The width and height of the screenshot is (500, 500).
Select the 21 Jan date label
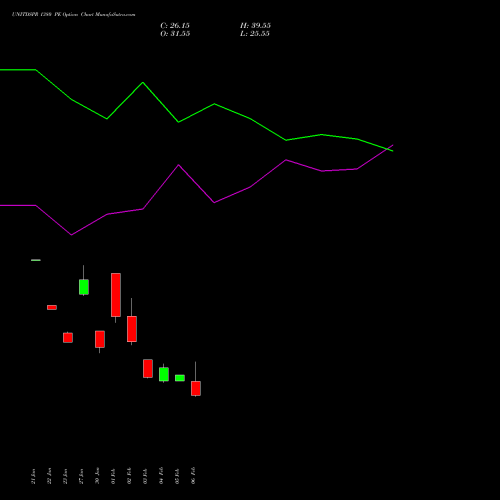[x=33, y=476]
